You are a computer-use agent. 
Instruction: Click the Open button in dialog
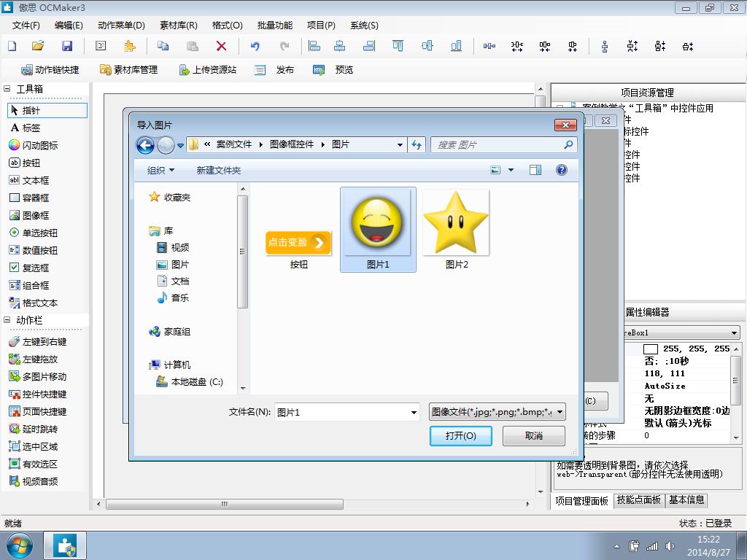click(x=461, y=436)
